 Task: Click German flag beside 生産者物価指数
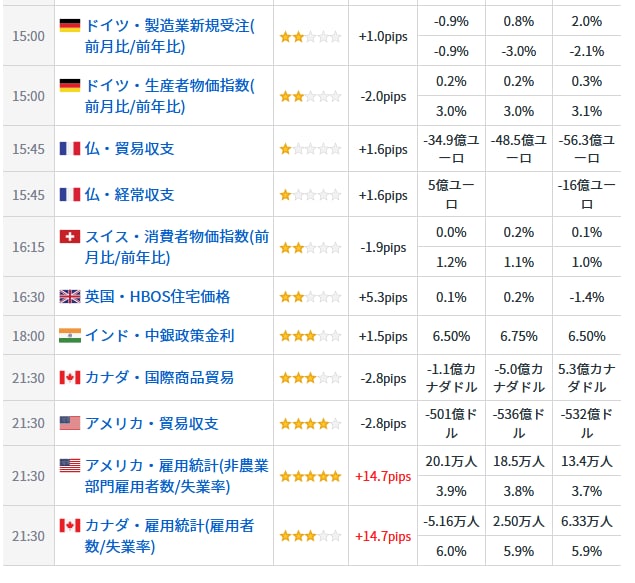70,85
